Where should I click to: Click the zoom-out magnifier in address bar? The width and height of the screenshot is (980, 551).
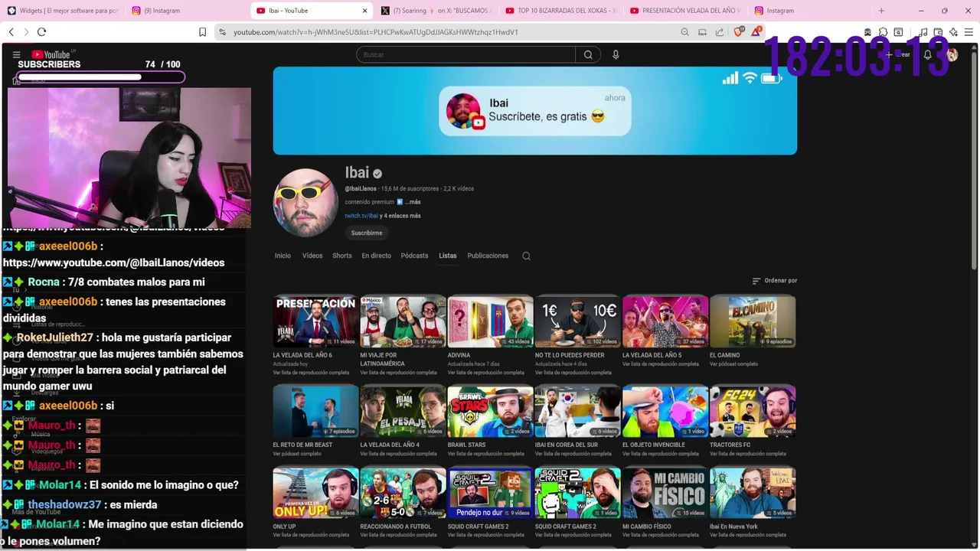click(x=684, y=32)
